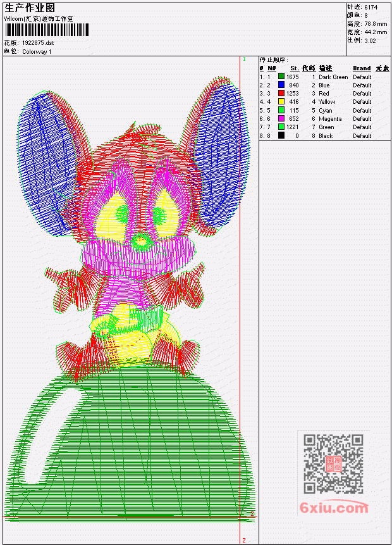Click the Black color swatch in row 8
Screen dimensions: 392x545
[281, 135]
